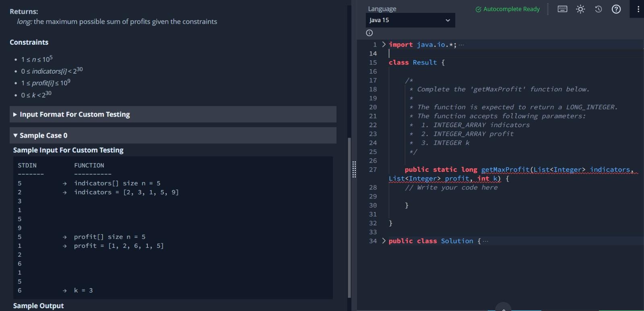Click the panel divider drag handle
This screenshot has height=311, width=644.
click(354, 169)
